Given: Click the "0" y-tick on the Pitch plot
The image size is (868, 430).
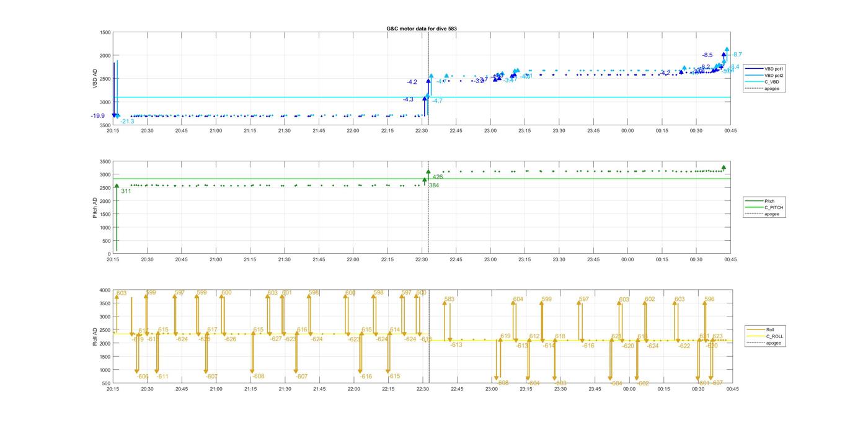Looking at the screenshot, I should 109,254.
